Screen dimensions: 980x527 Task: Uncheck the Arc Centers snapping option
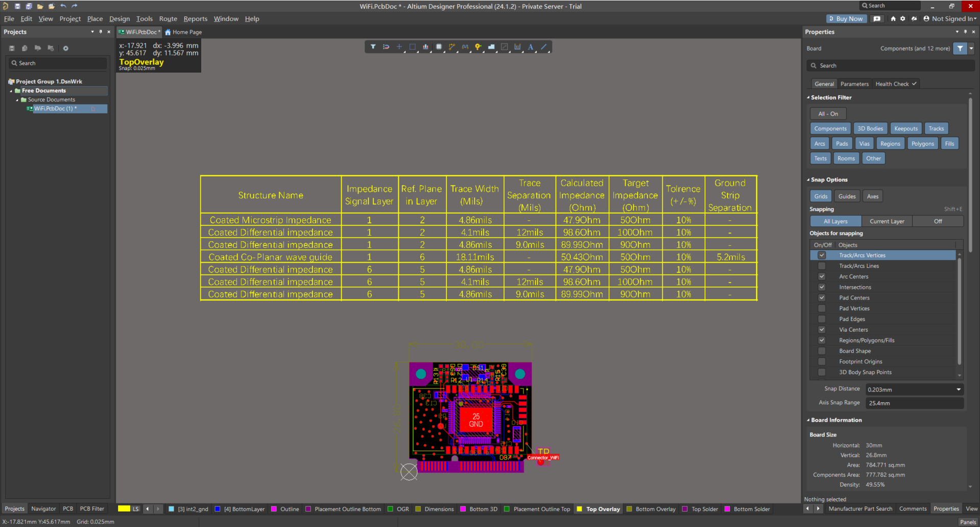click(822, 277)
